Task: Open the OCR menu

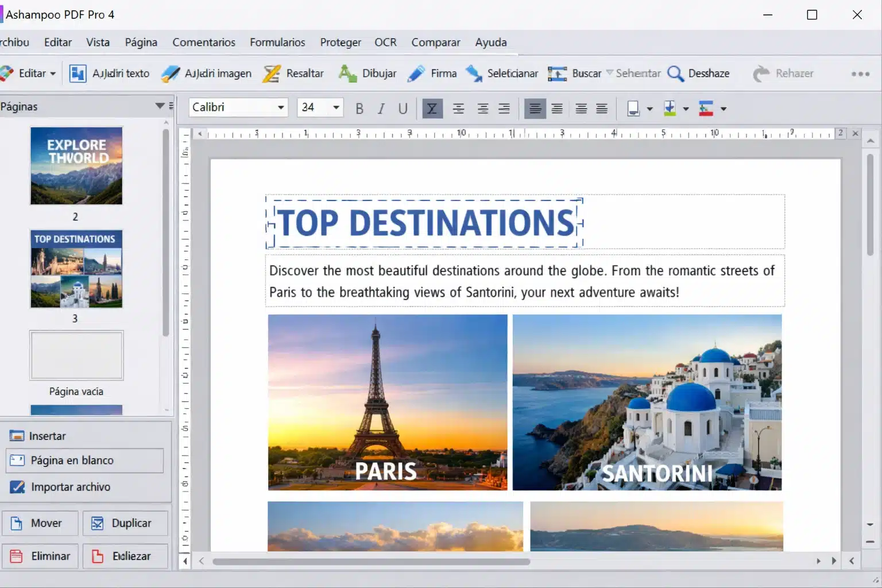Action: pos(385,42)
